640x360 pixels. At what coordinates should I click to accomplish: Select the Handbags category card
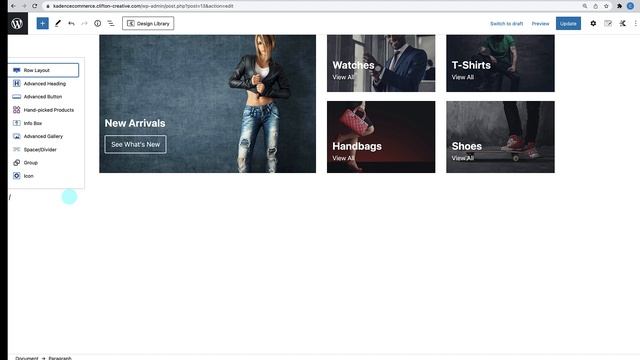(x=381, y=137)
